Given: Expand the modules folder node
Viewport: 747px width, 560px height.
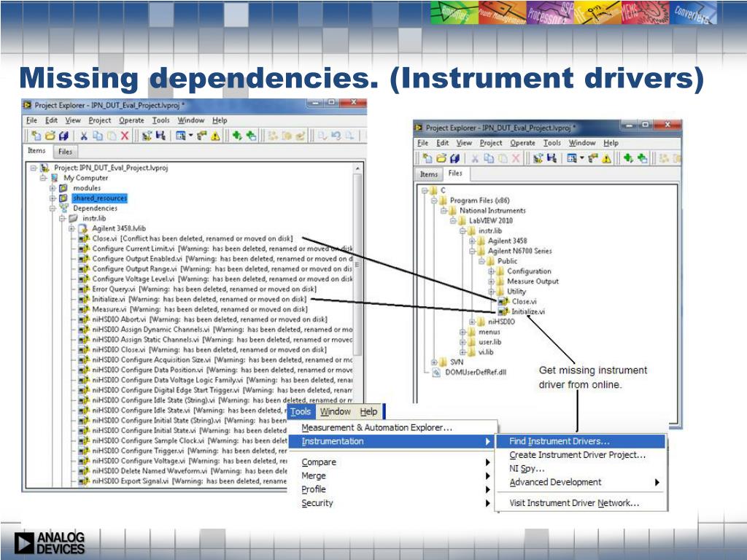Looking at the screenshot, I should coord(53,188).
